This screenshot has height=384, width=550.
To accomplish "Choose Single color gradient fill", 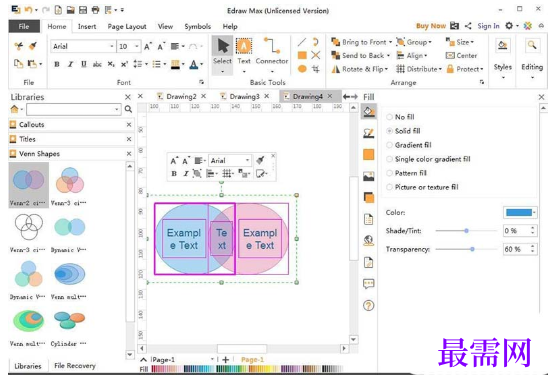I will pyautogui.click(x=428, y=159).
